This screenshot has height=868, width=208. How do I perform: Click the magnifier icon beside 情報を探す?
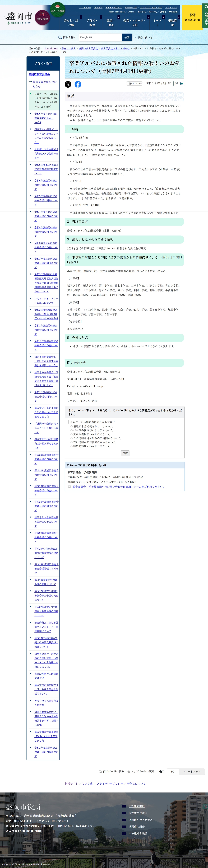(60, 37)
